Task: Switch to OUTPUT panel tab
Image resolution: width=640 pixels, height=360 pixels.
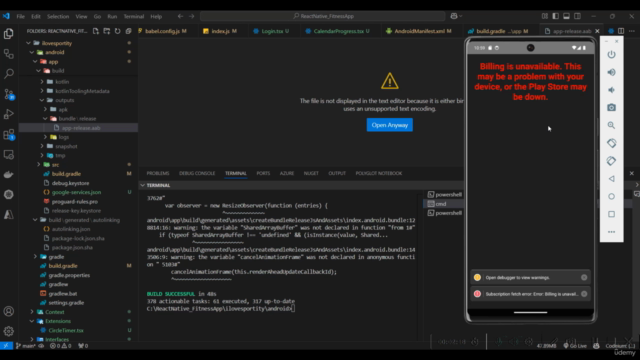Action: 337,173
